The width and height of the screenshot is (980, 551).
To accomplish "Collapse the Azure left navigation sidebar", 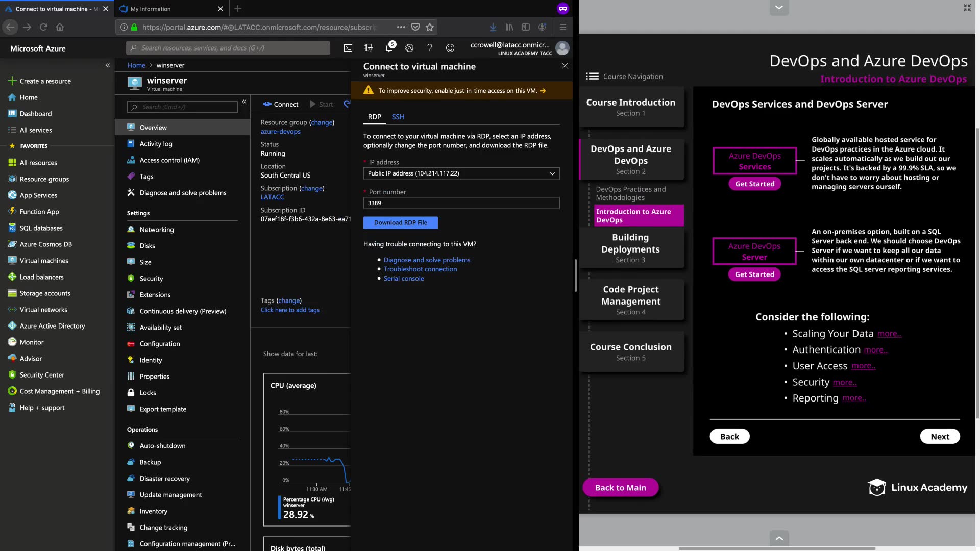I will 108,65.
